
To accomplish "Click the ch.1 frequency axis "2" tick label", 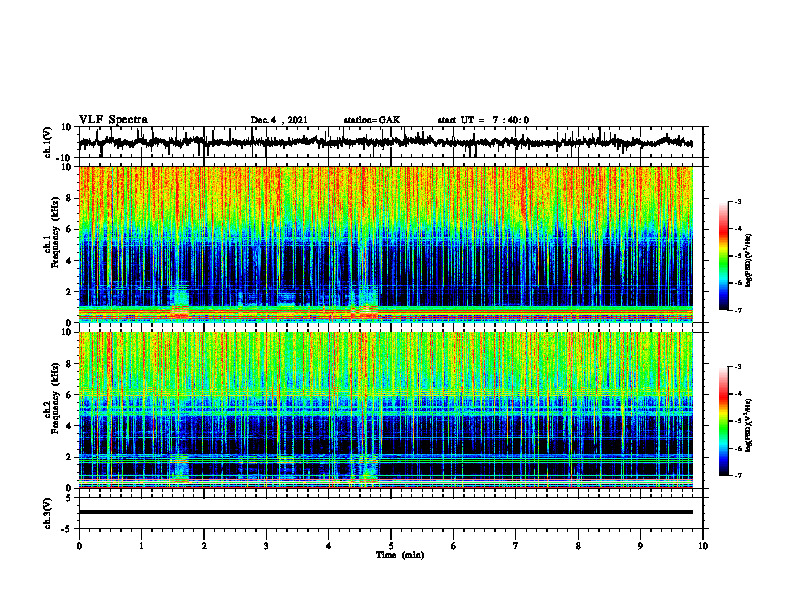I will tap(69, 292).
